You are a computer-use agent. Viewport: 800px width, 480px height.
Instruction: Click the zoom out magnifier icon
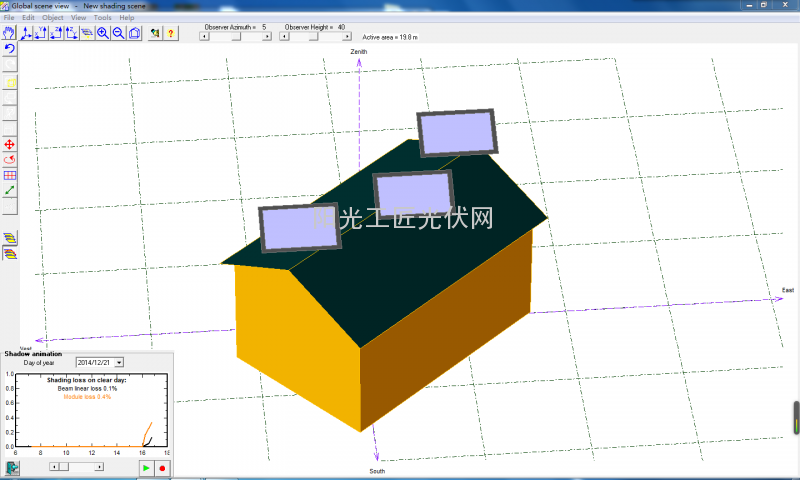pos(118,33)
